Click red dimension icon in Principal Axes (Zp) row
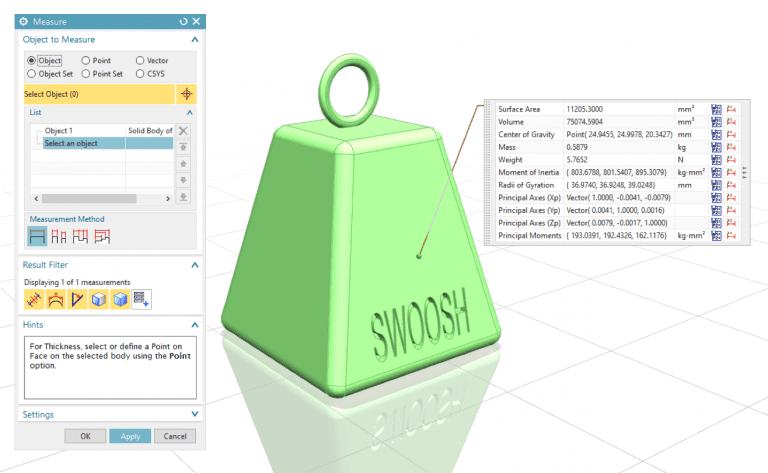Viewport: 768px width, 473px height. tap(731, 223)
